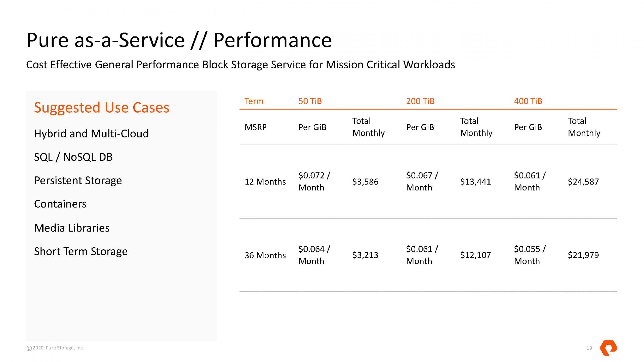Viewport: 644px width, 362px height.
Task: Select the "50 TiB" column header
Action: tap(310, 101)
